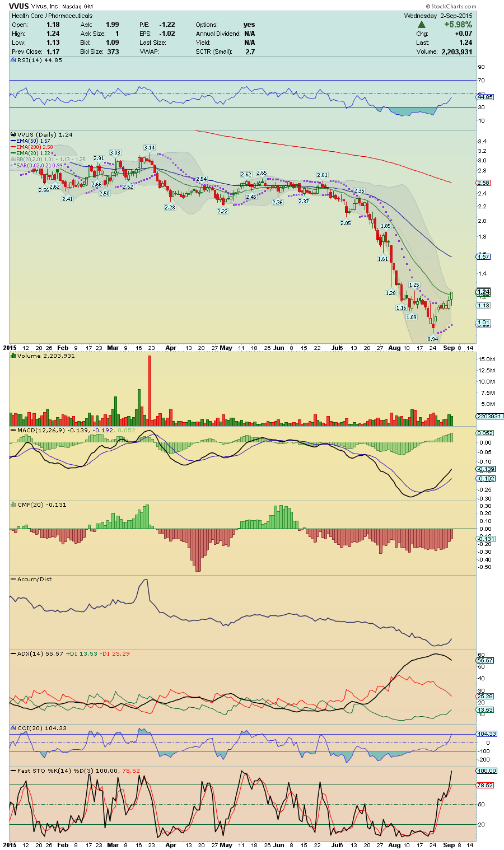Click the MACD(12,26,9) legend icon

click(14, 430)
